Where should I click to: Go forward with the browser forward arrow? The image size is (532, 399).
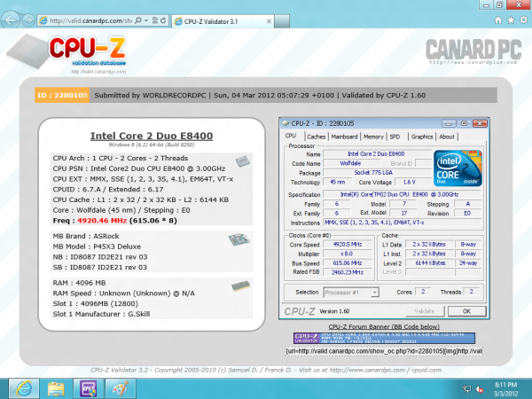pyautogui.click(x=28, y=20)
